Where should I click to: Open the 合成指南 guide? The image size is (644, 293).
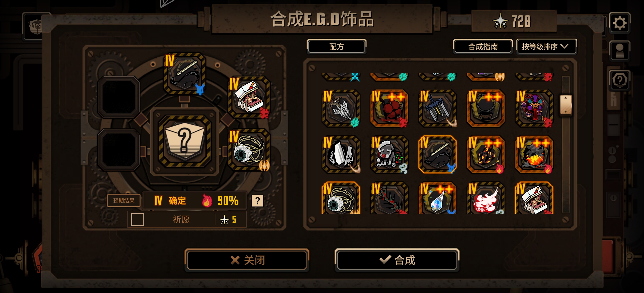(483, 47)
